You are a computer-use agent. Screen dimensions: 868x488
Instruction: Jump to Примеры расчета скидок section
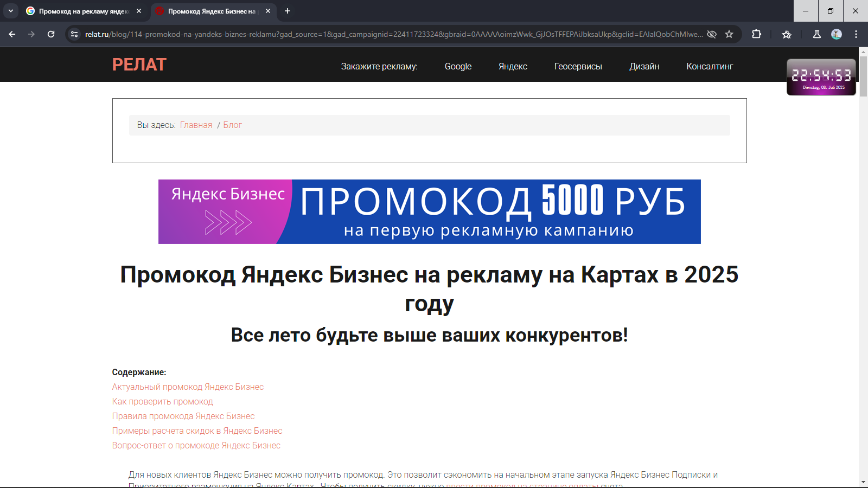coord(197,431)
